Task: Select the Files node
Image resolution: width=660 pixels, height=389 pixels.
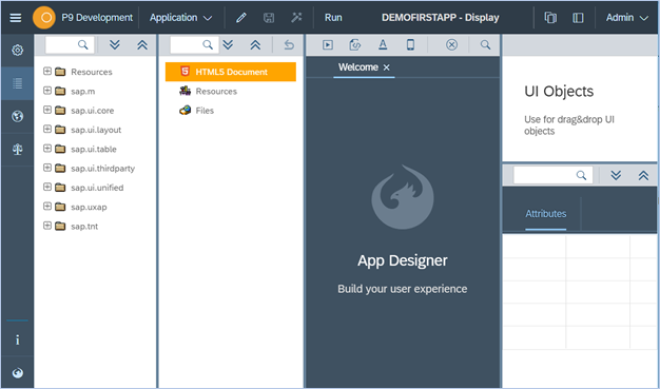Action: tap(205, 111)
